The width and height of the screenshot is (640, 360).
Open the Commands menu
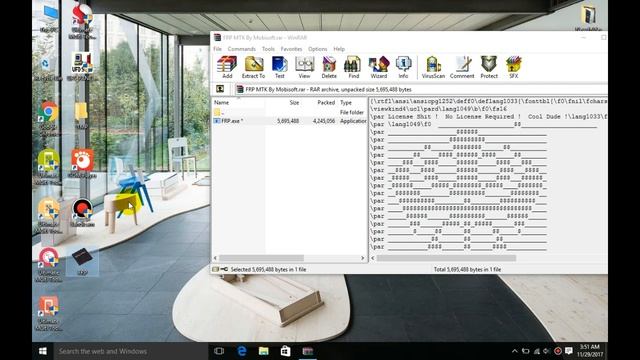point(242,49)
